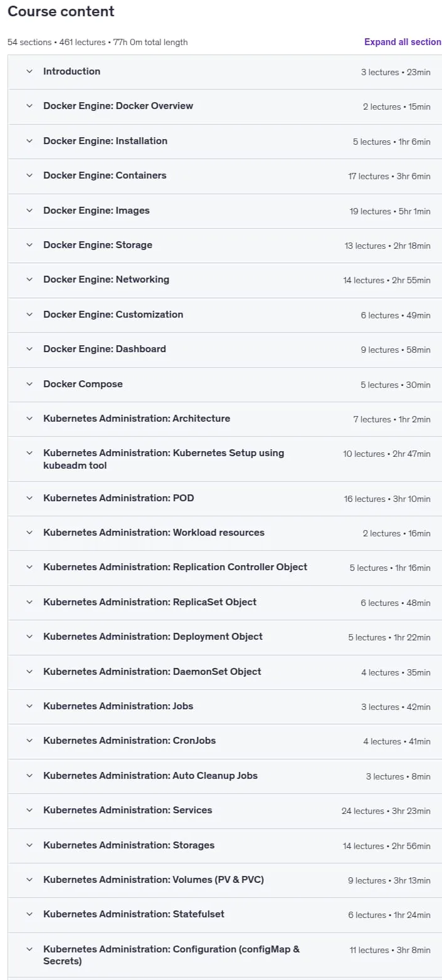Open Kubernetes Administration: CronJobs section
The height and width of the screenshot is (980, 442).
pos(225,741)
